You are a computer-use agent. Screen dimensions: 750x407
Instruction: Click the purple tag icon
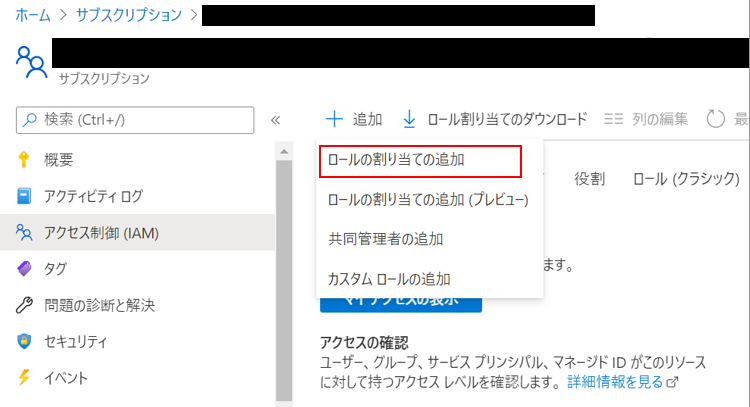(x=24, y=268)
